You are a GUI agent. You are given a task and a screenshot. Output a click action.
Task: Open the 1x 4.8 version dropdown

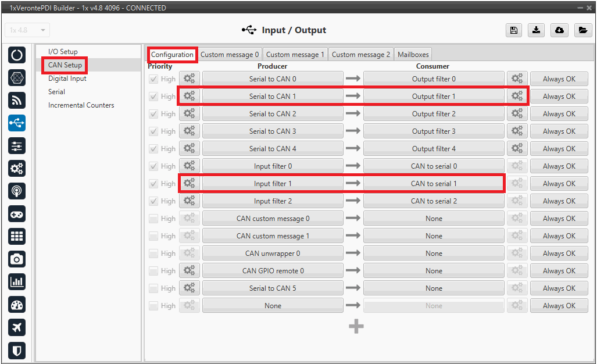(28, 30)
